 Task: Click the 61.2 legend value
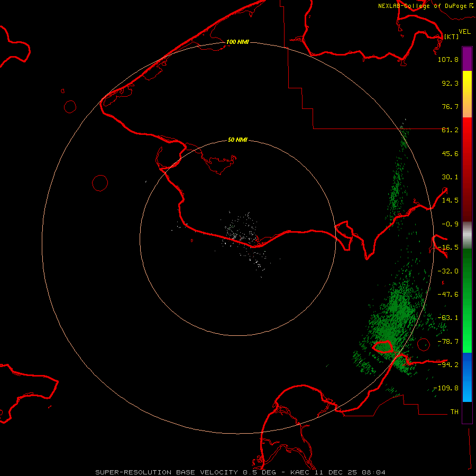pyautogui.click(x=450, y=130)
